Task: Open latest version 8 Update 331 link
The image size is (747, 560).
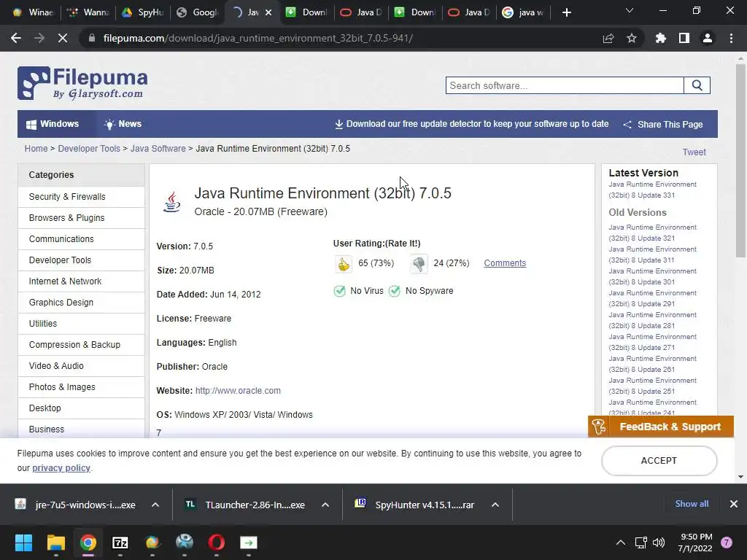Action: (652, 190)
